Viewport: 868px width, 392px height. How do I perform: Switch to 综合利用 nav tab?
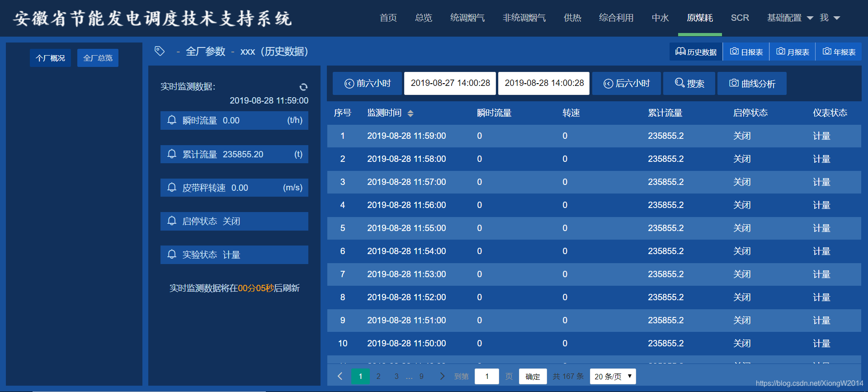[616, 18]
